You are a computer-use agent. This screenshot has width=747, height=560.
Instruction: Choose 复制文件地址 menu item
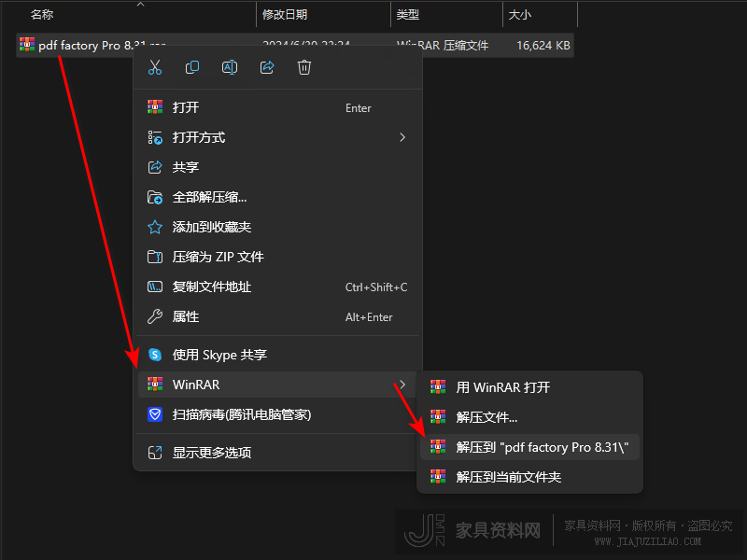pos(277,287)
